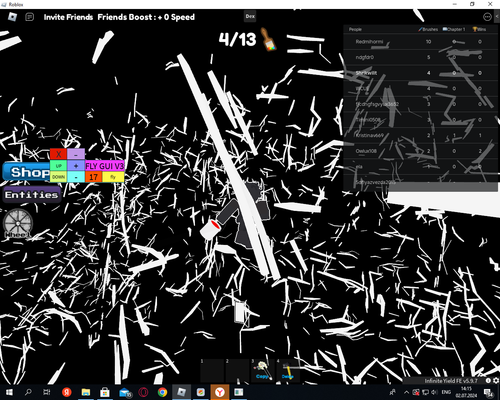Click the Chapter 1 column header

(454, 29)
